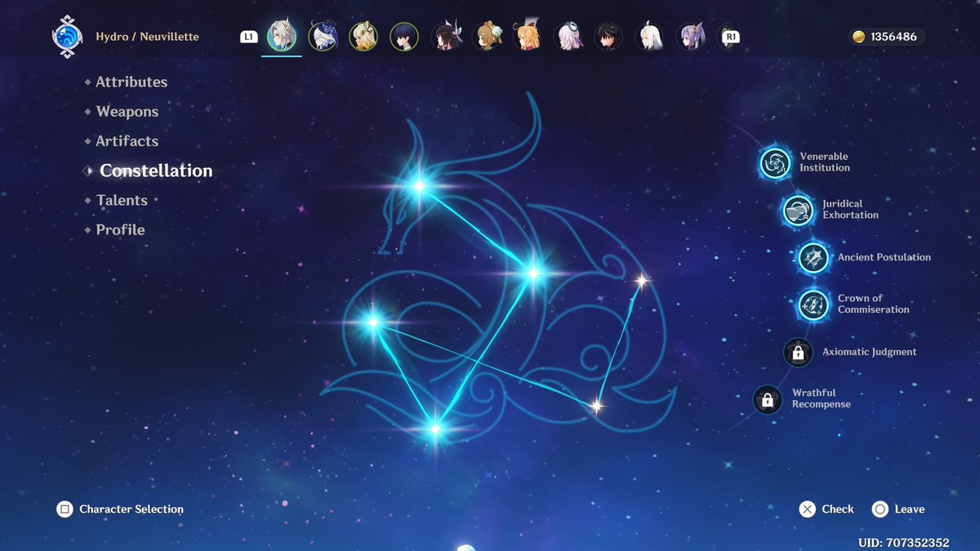Screen dimensions: 980x551
Task: Open the Juridical Exhortation constellation icon
Action: click(x=798, y=210)
